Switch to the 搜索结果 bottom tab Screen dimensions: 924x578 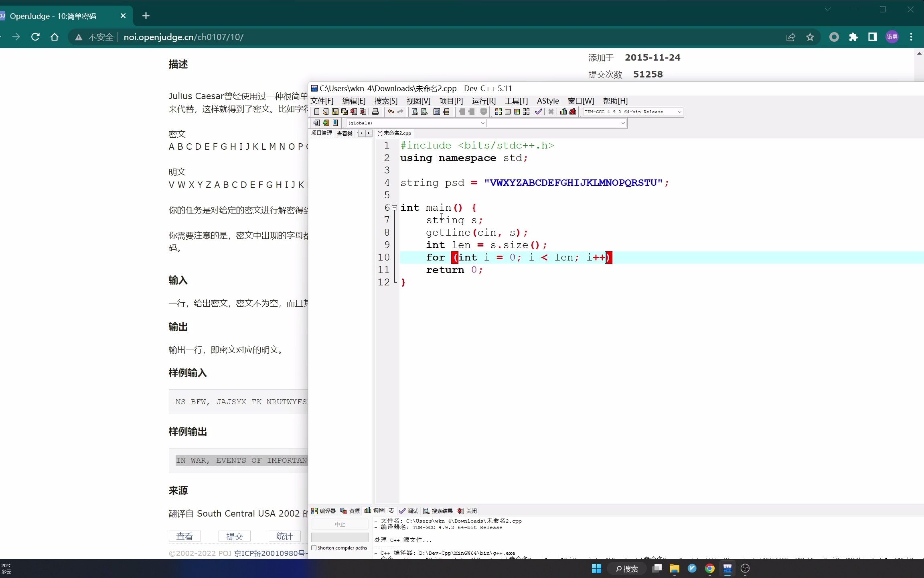click(x=438, y=511)
